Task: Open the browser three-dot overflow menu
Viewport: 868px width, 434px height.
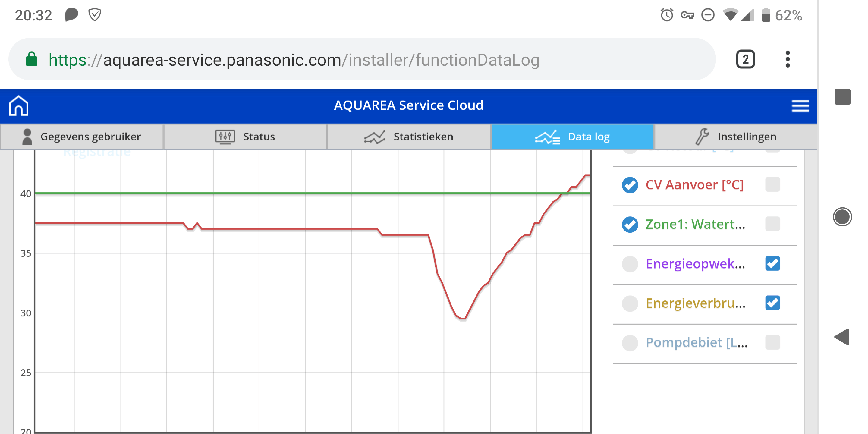Action: [788, 59]
